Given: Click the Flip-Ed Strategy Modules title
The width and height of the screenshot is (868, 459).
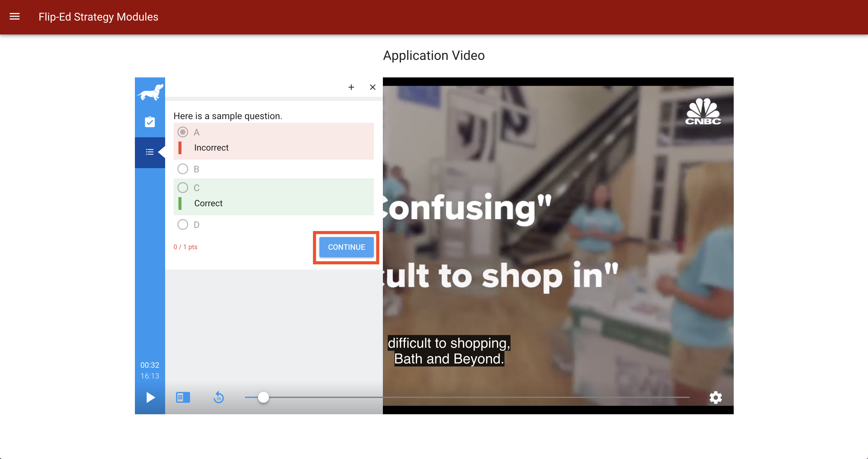Looking at the screenshot, I should coord(98,17).
